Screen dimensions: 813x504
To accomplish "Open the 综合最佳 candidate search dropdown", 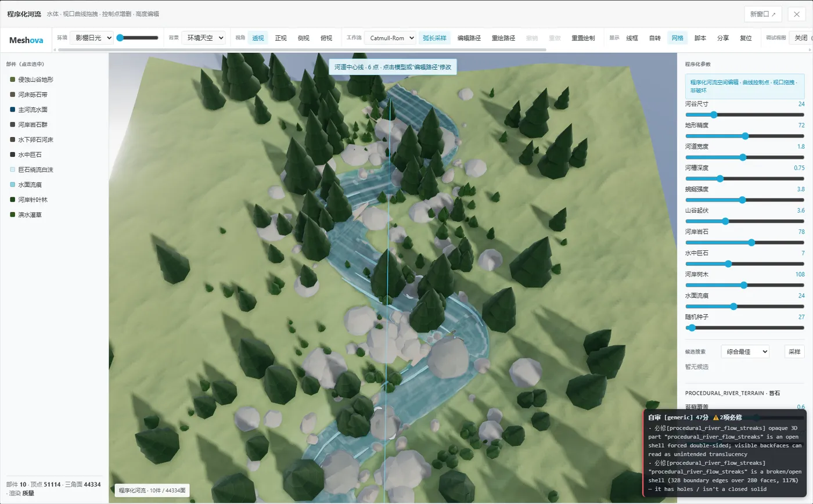I will click(x=745, y=351).
